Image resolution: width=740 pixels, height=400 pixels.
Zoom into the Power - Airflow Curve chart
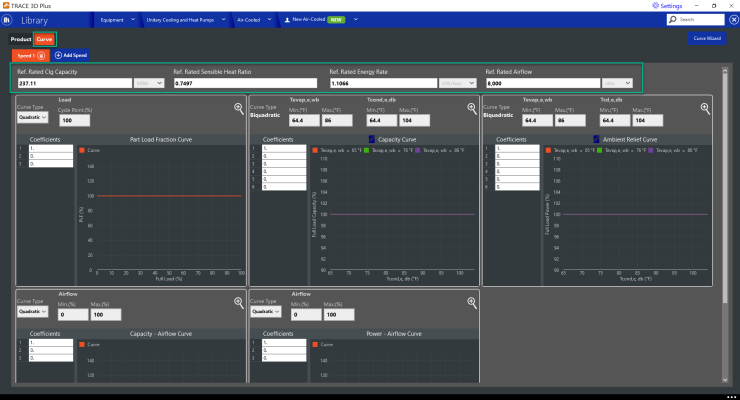pos(472,303)
